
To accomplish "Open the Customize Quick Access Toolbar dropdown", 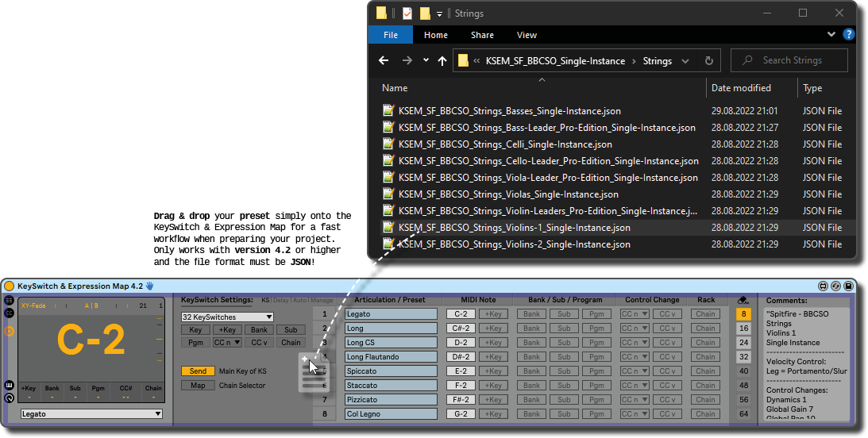I will (x=439, y=13).
